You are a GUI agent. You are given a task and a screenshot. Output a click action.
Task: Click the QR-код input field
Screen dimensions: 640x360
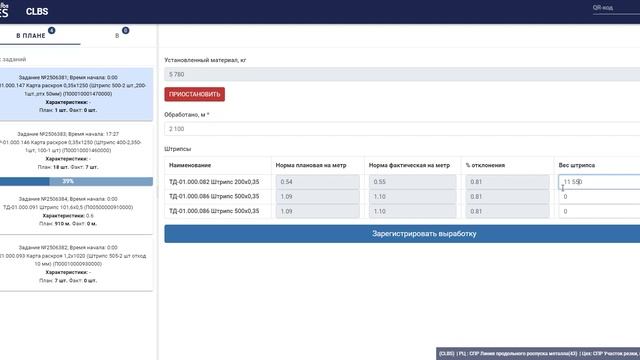coord(616,8)
